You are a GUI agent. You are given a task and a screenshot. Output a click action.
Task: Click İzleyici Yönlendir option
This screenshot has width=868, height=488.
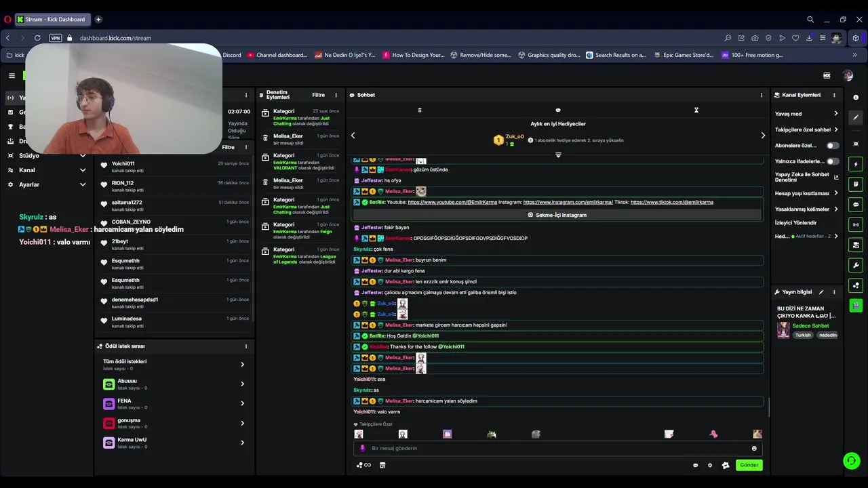pyautogui.click(x=796, y=222)
